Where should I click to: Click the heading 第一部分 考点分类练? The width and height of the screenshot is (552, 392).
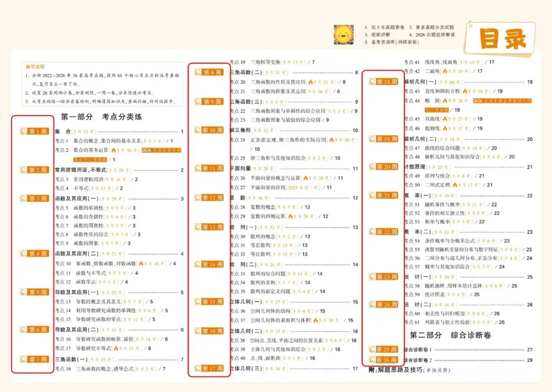(x=101, y=117)
